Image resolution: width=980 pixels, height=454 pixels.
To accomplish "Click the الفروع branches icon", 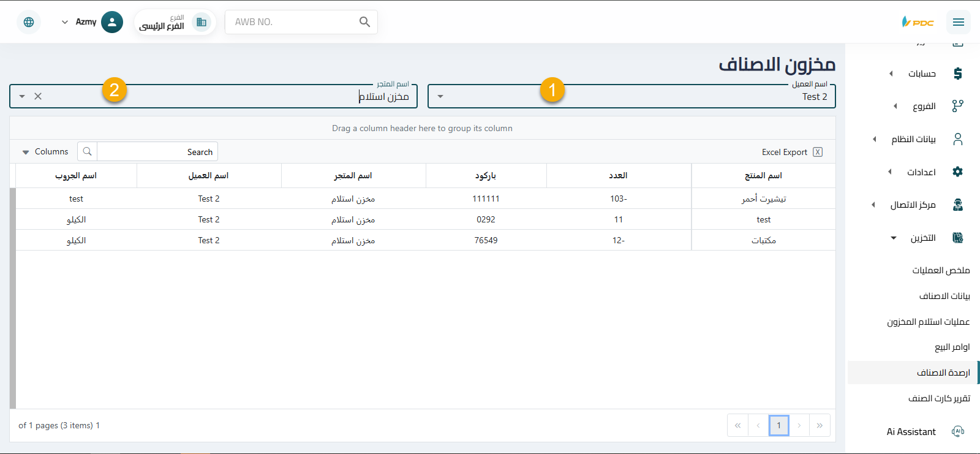I will tap(958, 106).
